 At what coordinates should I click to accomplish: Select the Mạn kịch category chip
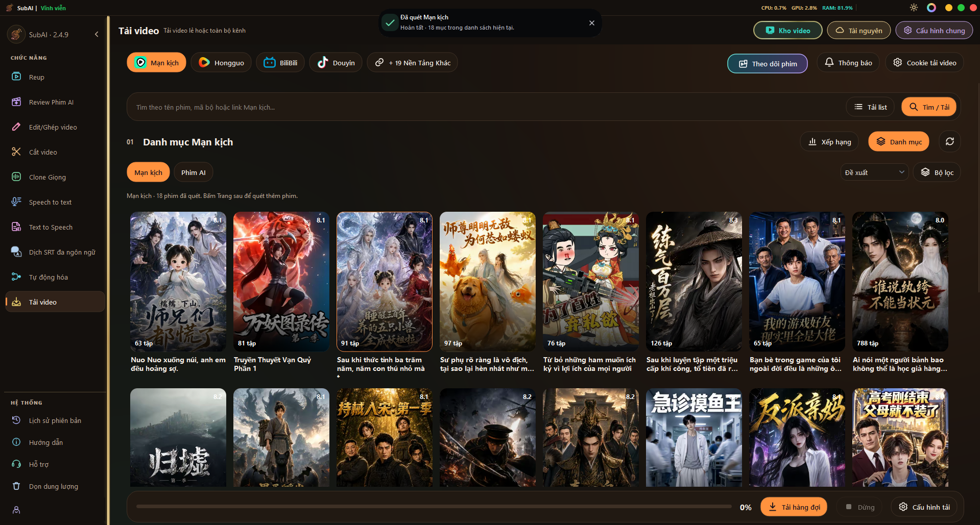[x=148, y=172]
